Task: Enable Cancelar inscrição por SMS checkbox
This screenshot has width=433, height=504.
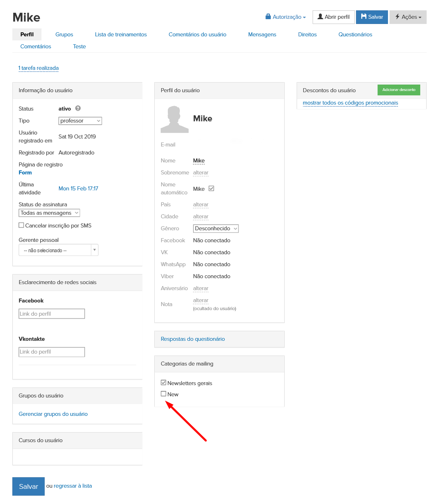Action: click(22, 225)
